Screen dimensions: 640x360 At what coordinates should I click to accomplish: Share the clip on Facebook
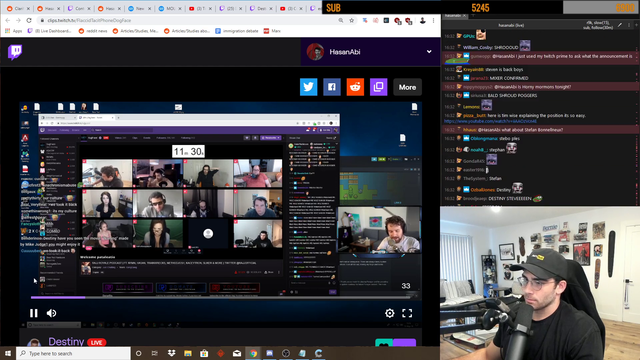tap(332, 87)
